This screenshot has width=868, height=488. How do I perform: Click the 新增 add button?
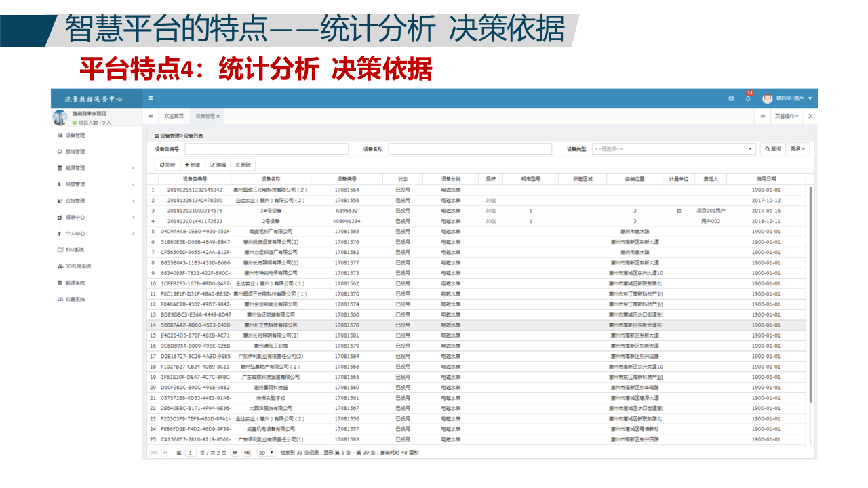pyautogui.click(x=193, y=165)
